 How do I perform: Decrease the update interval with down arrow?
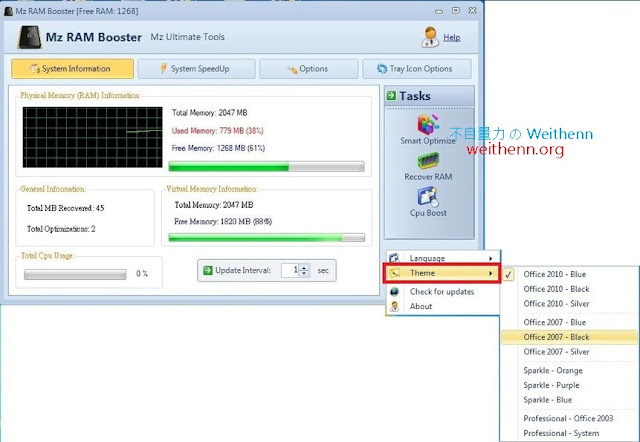[304, 273]
